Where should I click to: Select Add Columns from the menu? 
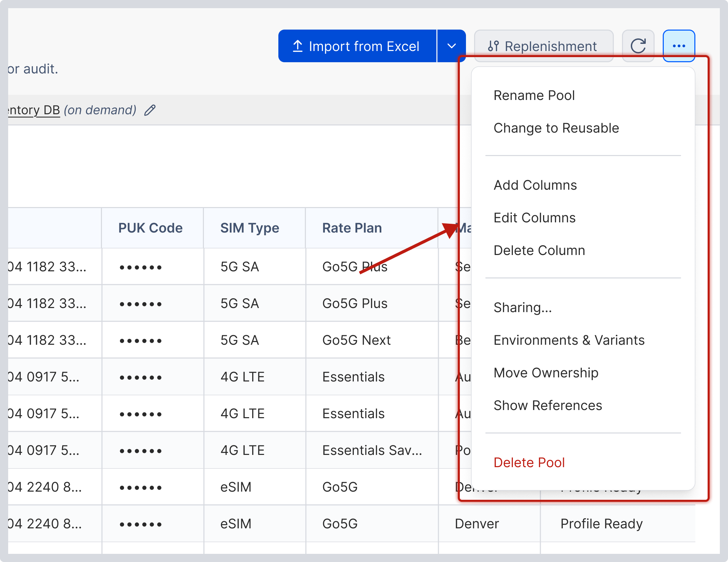click(583, 185)
